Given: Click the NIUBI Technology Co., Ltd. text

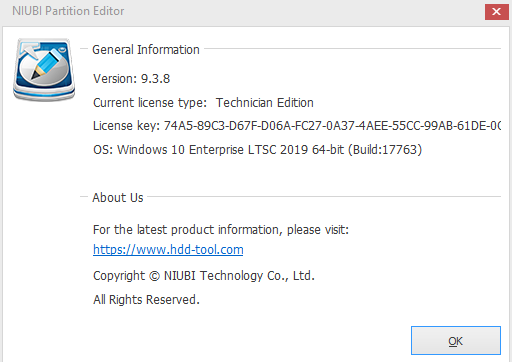Looking at the screenshot, I should pos(239,276).
